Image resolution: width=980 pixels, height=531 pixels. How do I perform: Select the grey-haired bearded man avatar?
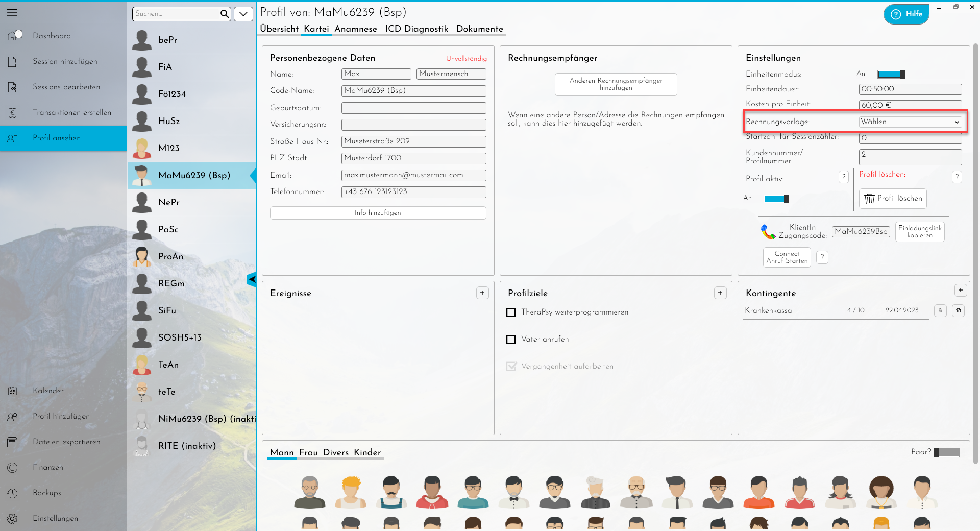coord(310,492)
